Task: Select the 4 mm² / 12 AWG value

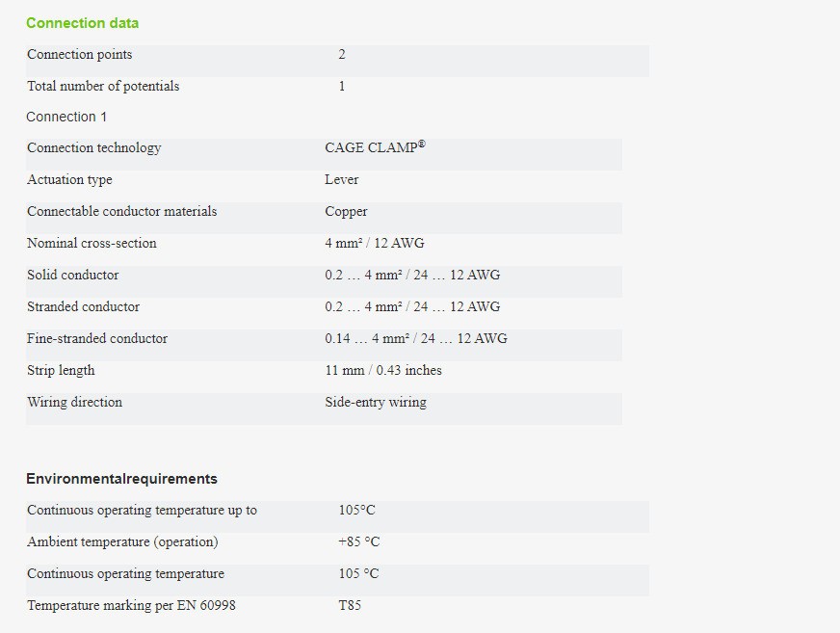Action: click(374, 244)
